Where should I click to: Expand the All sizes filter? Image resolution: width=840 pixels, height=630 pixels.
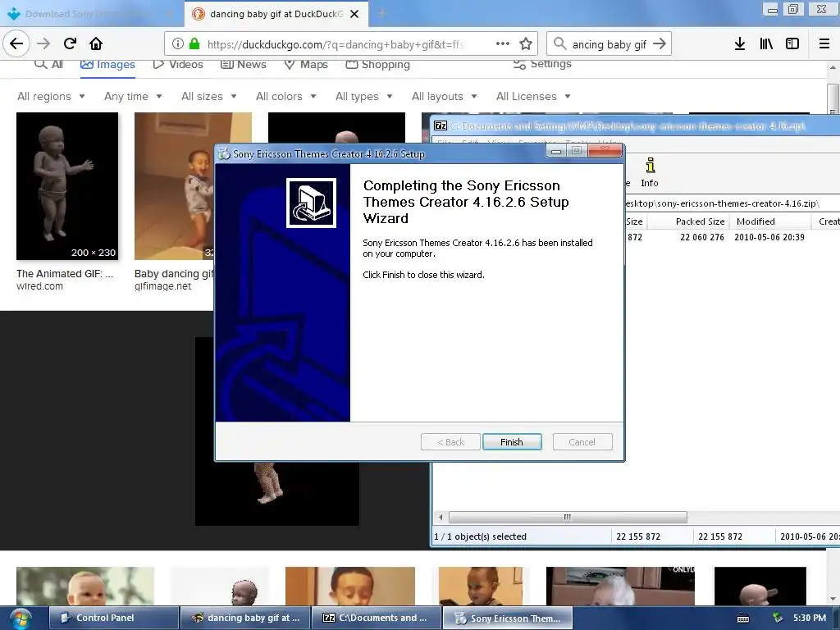[x=209, y=97]
